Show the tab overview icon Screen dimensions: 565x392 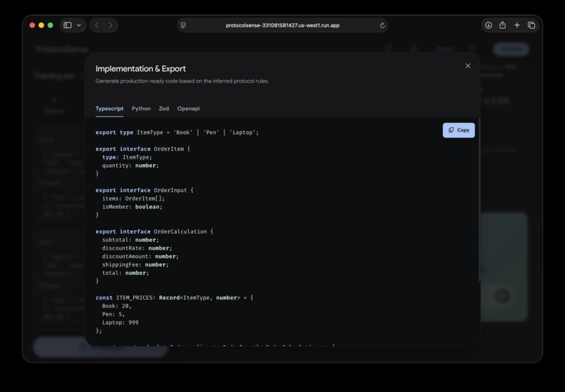[531, 25]
